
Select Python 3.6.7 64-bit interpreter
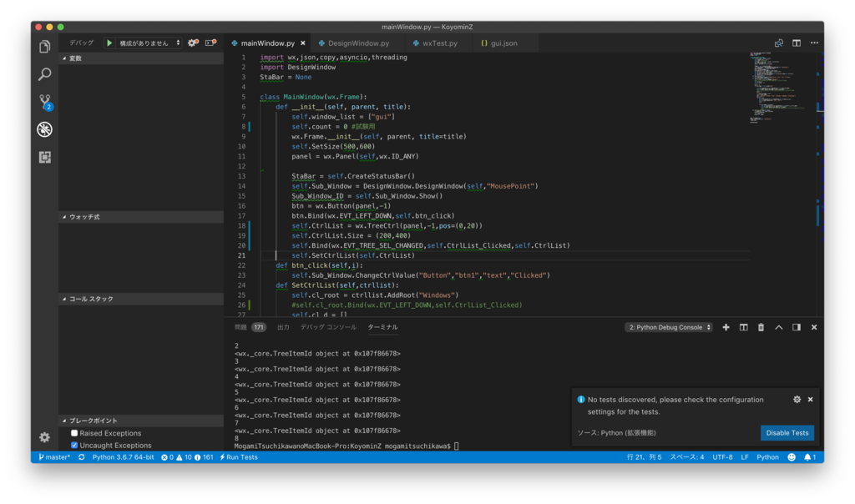pos(124,457)
